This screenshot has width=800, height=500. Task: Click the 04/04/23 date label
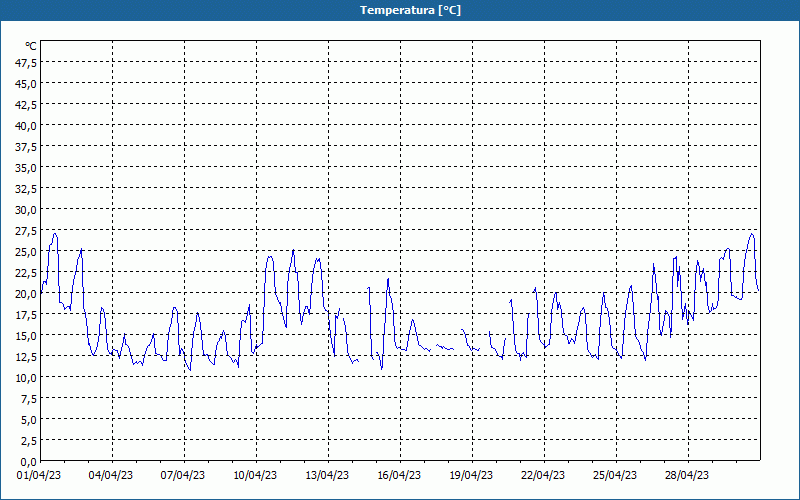111,475
